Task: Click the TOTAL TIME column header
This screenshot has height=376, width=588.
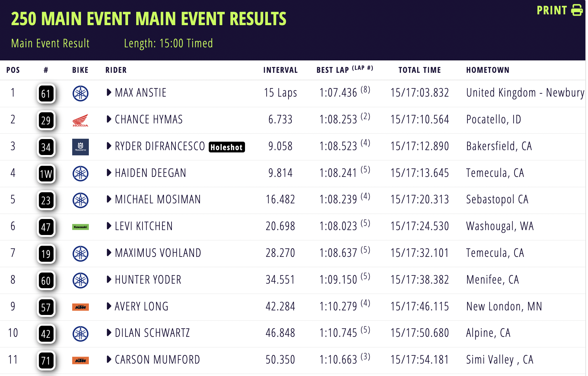Action: pos(419,70)
